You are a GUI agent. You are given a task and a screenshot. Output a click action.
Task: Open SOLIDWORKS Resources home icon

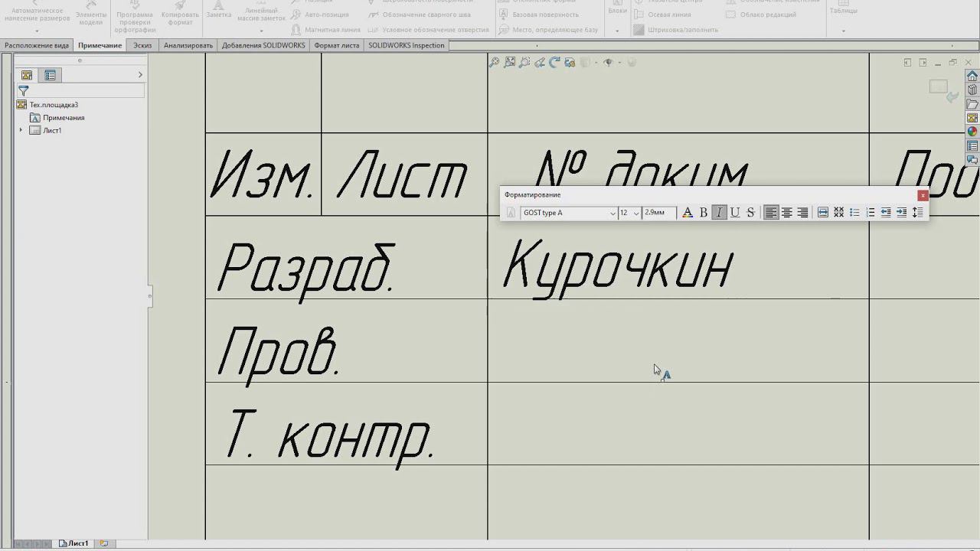pyautogui.click(x=972, y=76)
